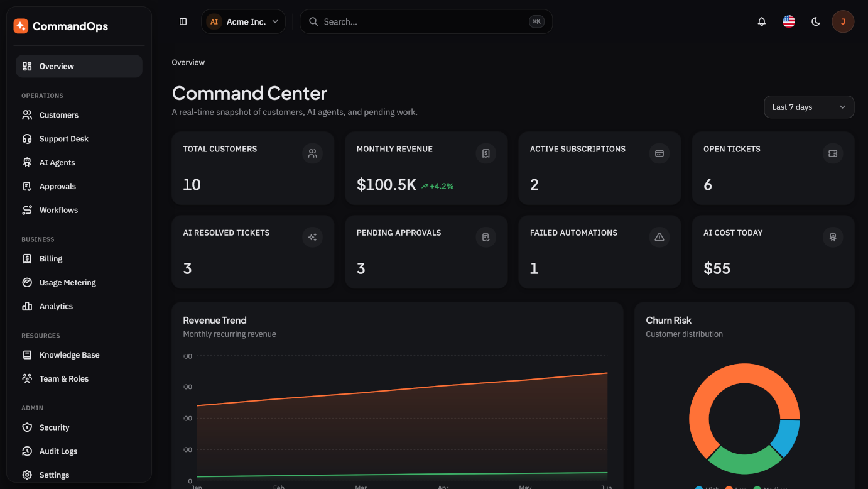Expand the Last 7 days dropdown
This screenshot has width=868, height=489.
(x=809, y=107)
